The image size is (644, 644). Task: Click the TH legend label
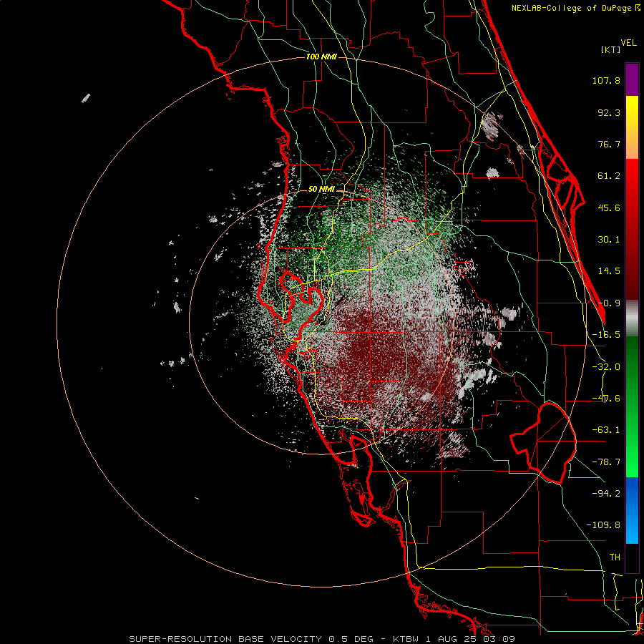[x=615, y=557]
